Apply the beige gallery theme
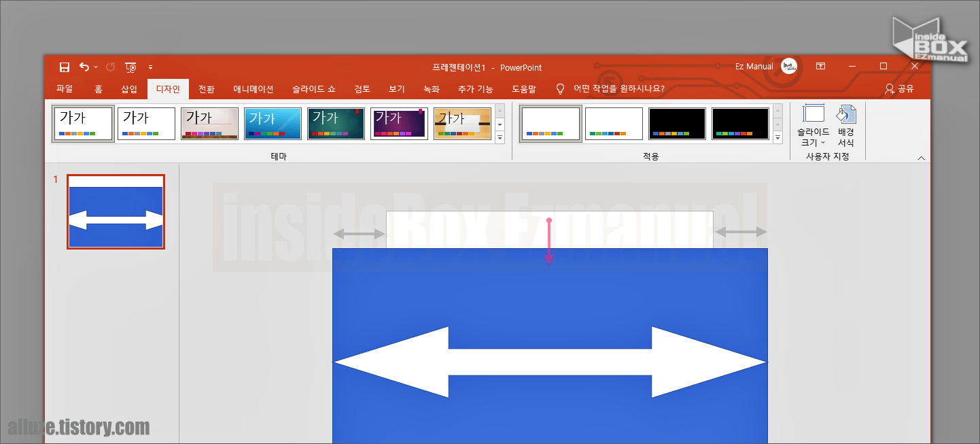This screenshot has width=980, height=444. pyautogui.click(x=209, y=124)
